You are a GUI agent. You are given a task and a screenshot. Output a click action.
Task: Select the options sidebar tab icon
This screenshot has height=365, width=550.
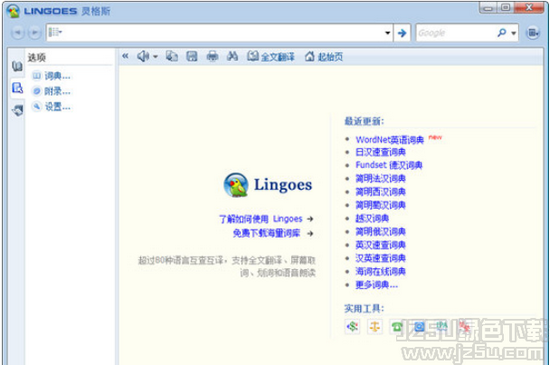(18, 88)
